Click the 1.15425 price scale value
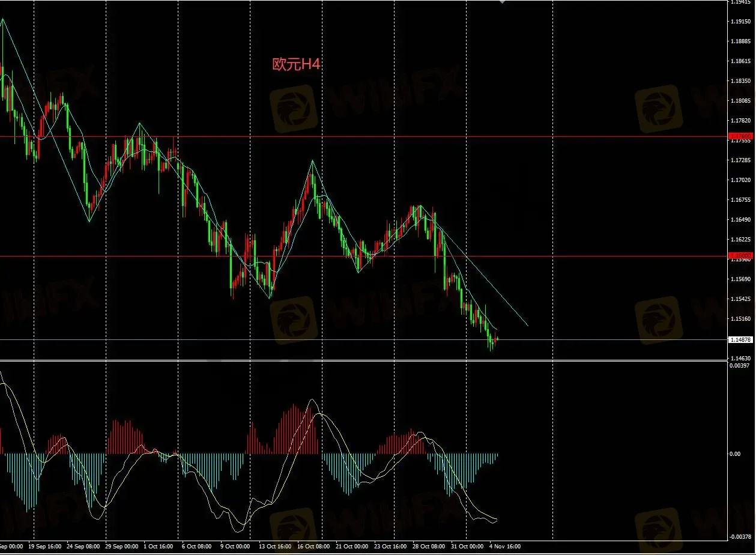The height and width of the screenshot is (555, 756). [740, 299]
